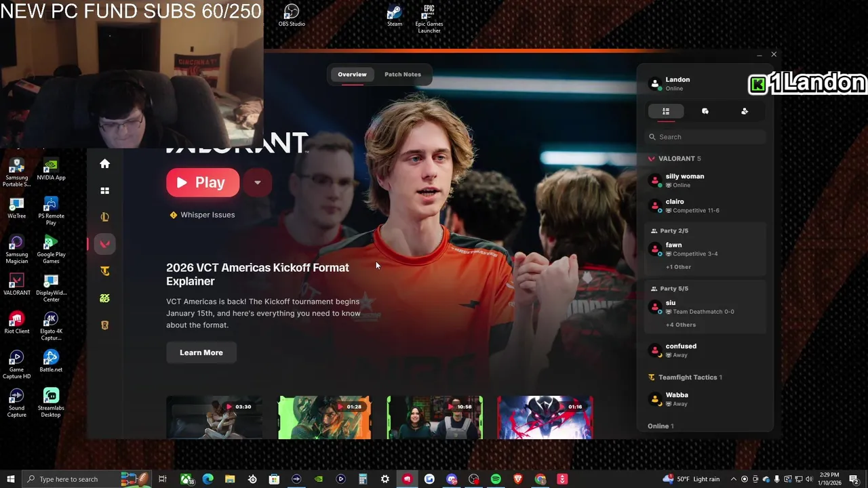Select the Teamfight Tactics sidebar icon
The height and width of the screenshot is (488, 868).
tap(104, 271)
